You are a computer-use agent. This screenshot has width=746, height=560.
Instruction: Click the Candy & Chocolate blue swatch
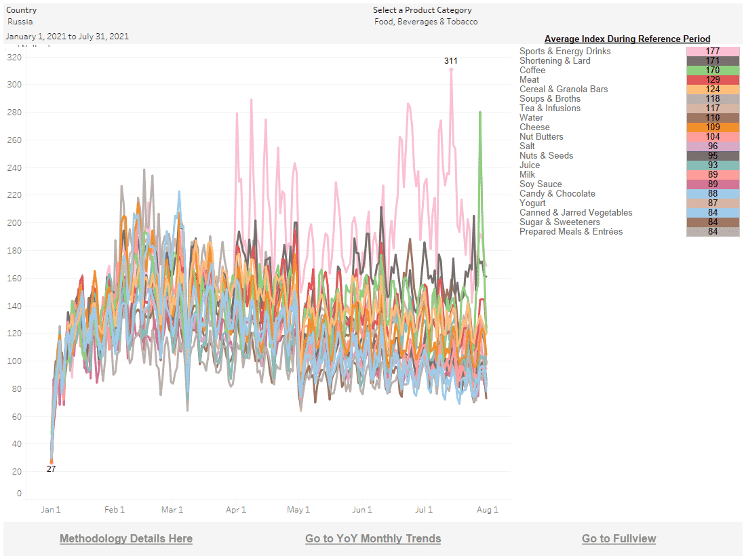click(712, 194)
